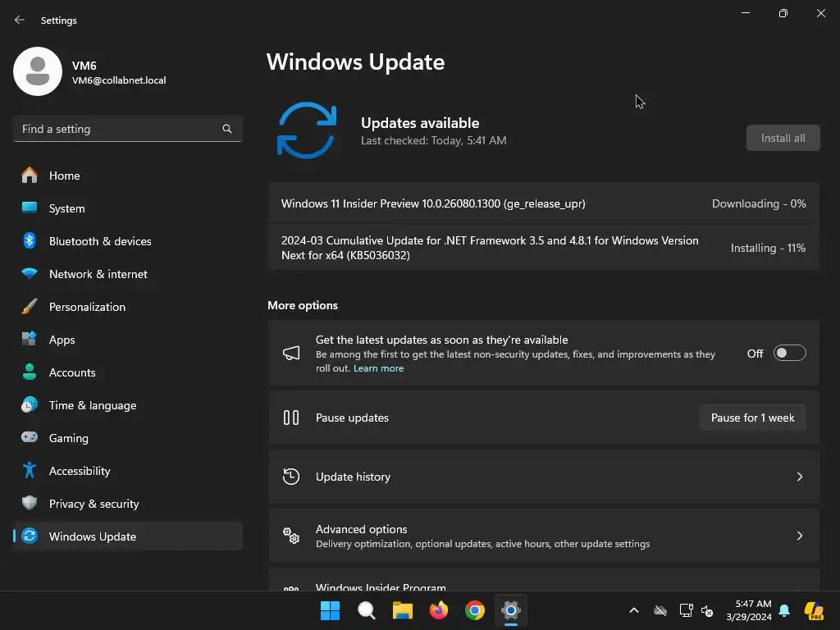Click the Time & language clock icon
Screen dimensions: 840x630
pyautogui.click(x=30, y=405)
